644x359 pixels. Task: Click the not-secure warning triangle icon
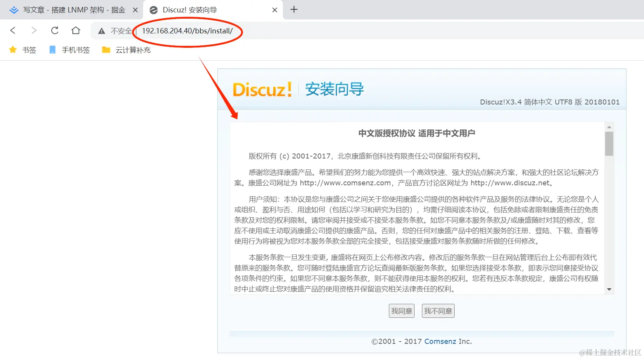pos(101,31)
